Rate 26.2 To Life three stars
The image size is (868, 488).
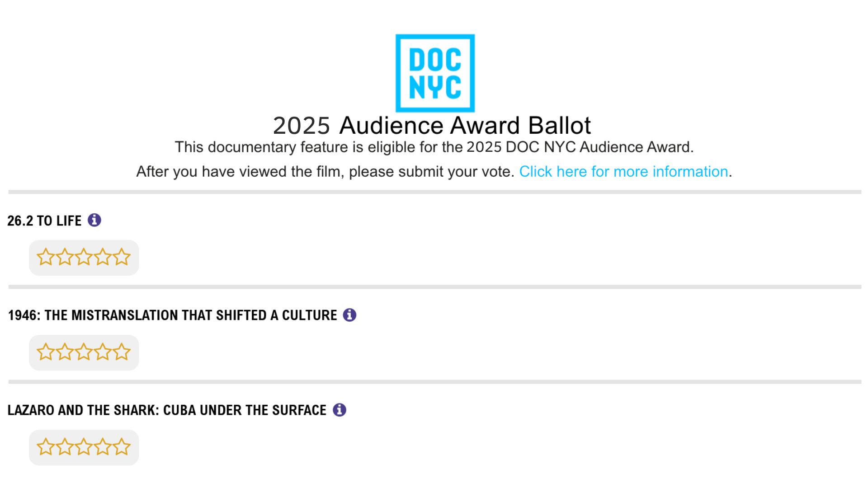point(84,257)
